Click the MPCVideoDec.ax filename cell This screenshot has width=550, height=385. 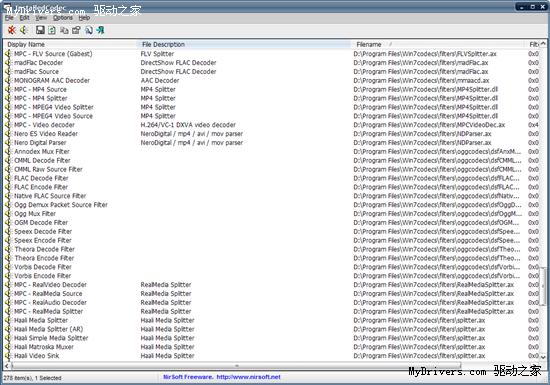[429, 125]
